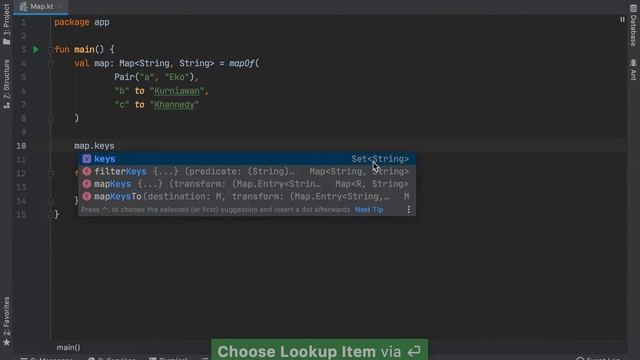This screenshot has width=640, height=360.
Task: Choose the keys suggestion returning Set<String>
Action: [x=247, y=159]
